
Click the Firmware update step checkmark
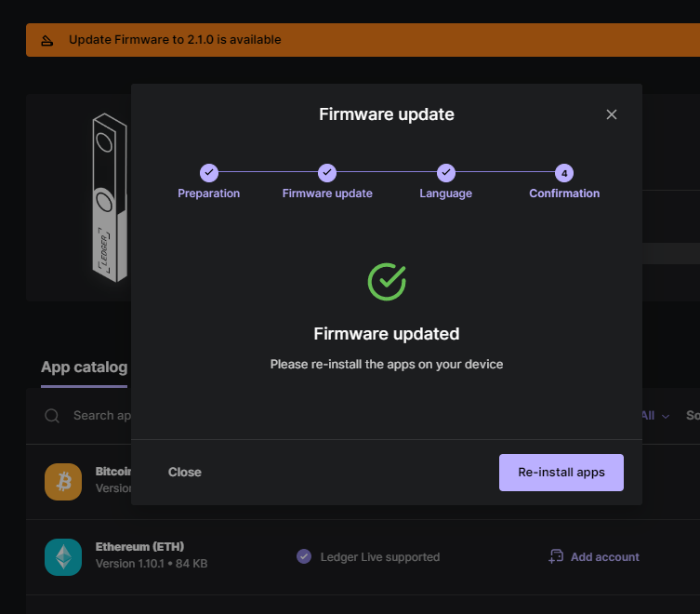click(x=327, y=172)
